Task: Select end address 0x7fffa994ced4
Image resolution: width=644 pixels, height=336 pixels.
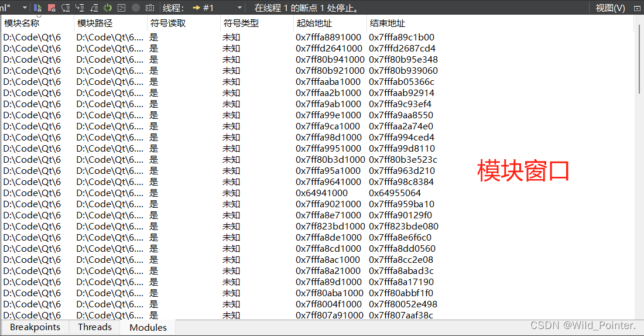Action: point(401,137)
